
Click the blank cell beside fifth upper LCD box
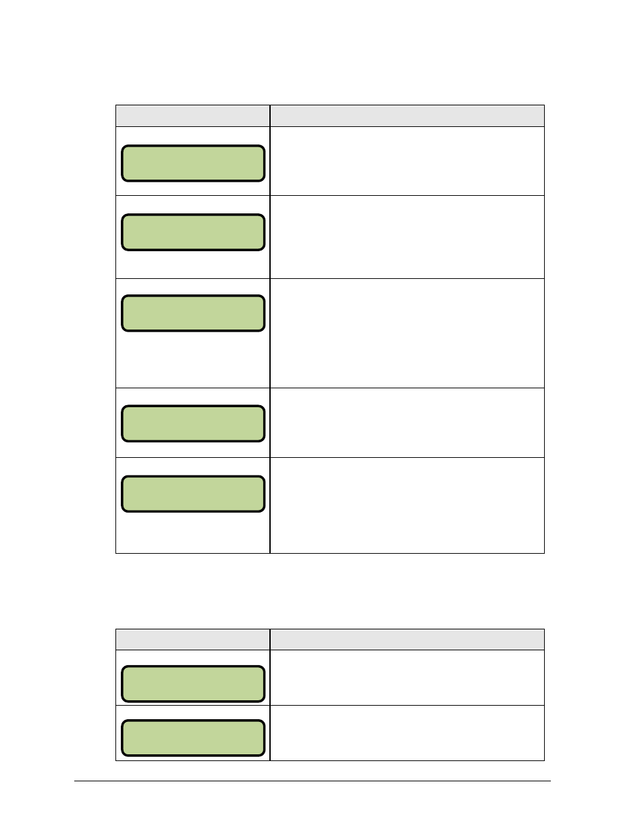click(407, 505)
